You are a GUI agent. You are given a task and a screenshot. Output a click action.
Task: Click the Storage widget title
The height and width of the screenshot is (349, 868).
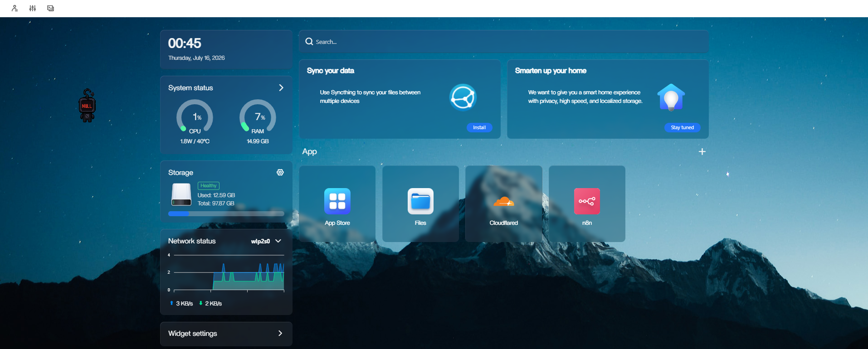coord(180,173)
